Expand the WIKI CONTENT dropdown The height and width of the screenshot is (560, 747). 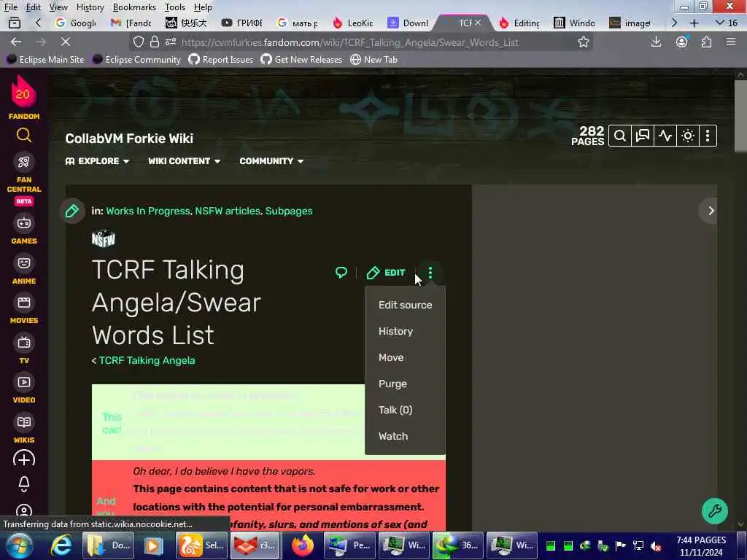[184, 161]
